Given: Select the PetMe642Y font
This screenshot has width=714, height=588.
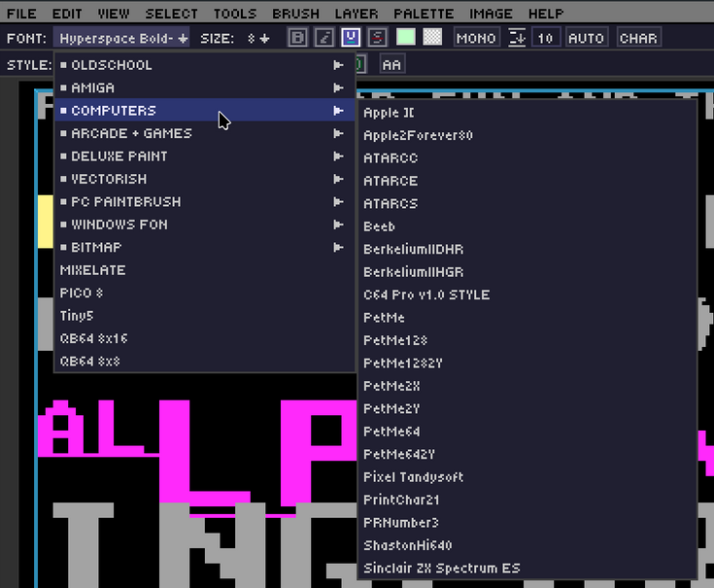Looking at the screenshot, I should (527, 454).
